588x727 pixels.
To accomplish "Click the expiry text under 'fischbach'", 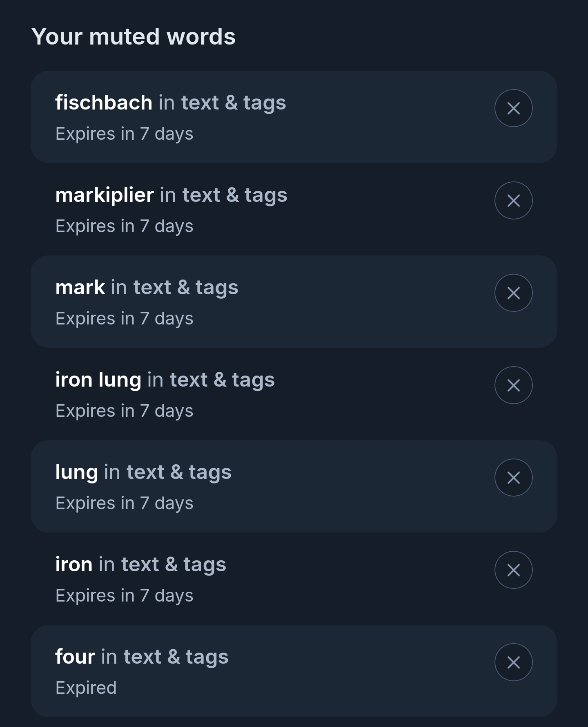I will click(124, 134).
